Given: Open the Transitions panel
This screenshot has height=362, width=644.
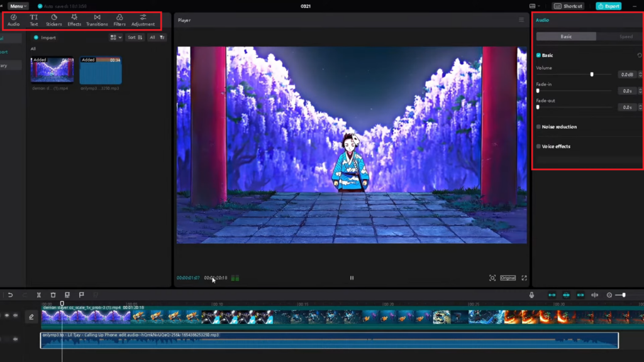Looking at the screenshot, I should click(x=97, y=20).
